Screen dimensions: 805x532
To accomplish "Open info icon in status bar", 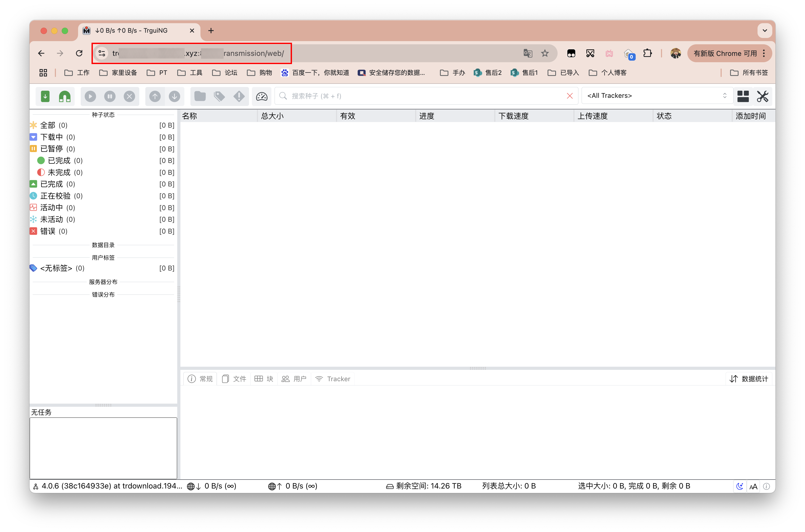I will click(766, 486).
